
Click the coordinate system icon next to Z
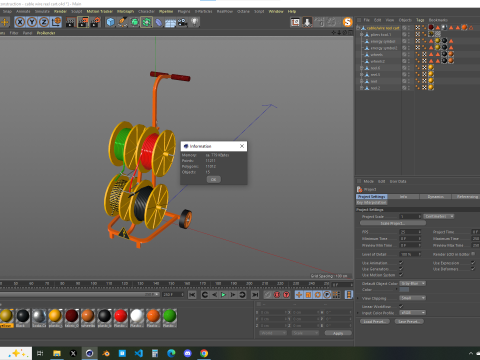tap(56, 22)
